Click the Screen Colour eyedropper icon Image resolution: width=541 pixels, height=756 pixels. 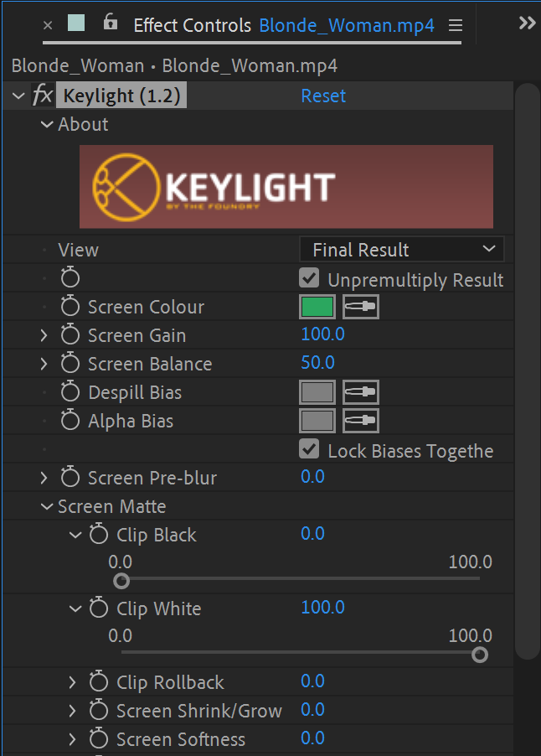point(361,307)
